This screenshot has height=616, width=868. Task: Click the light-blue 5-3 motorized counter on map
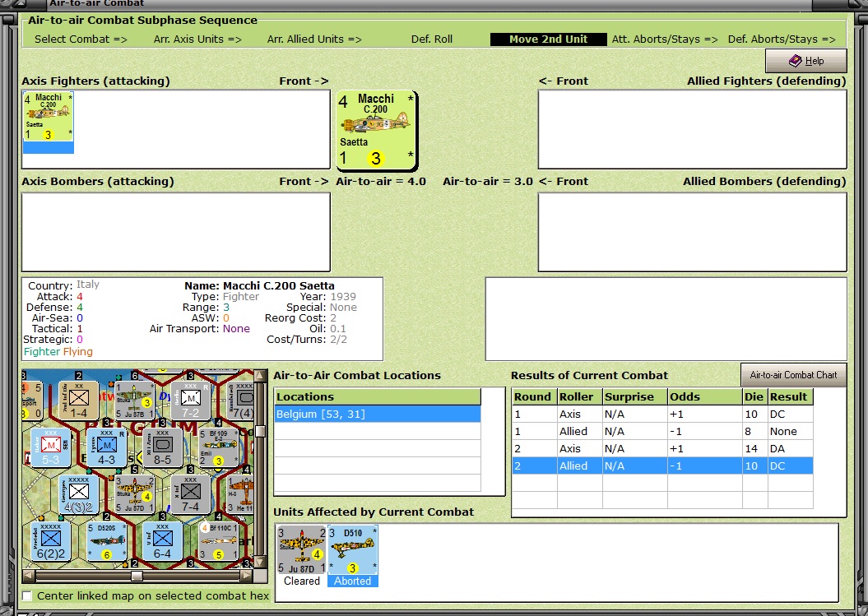[x=50, y=447]
